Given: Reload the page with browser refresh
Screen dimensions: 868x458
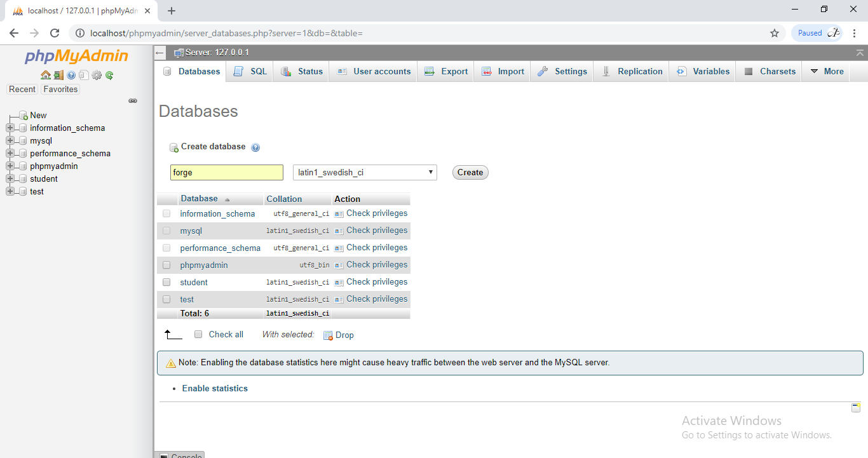Looking at the screenshot, I should (55, 33).
